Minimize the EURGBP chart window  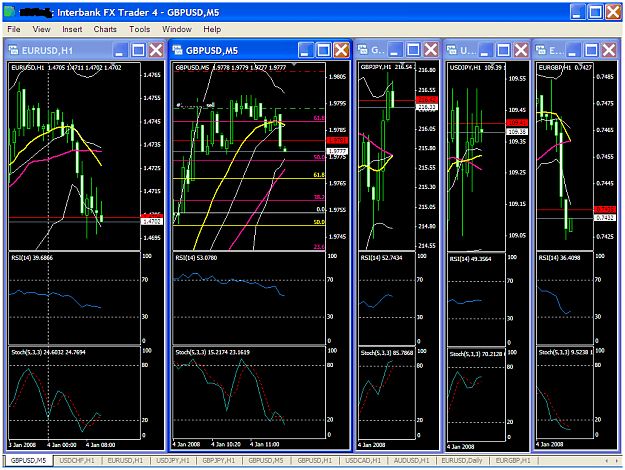coord(573,50)
